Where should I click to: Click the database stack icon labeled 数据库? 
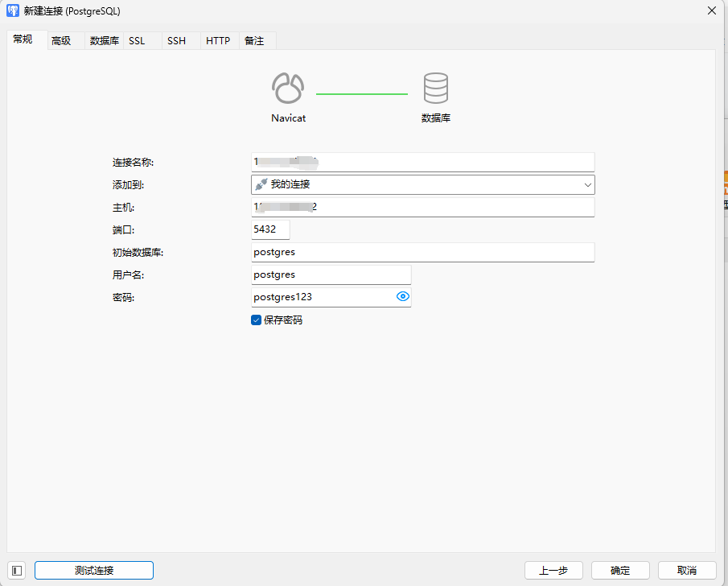click(x=435, y=89)
